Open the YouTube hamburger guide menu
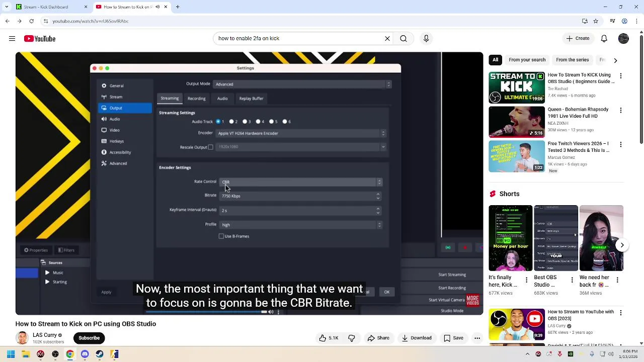The image size is (644, 362). point(12,38)
